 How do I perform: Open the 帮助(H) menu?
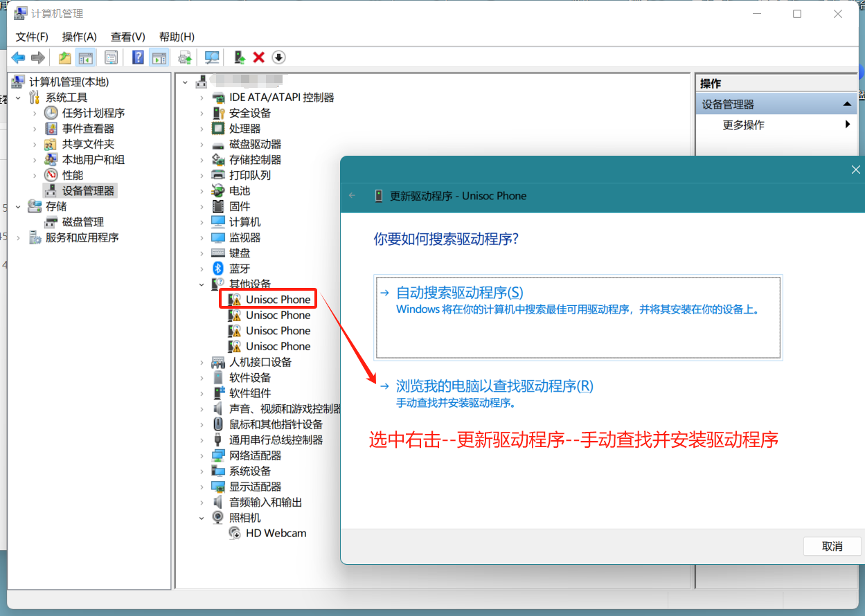click(x=177, y=37)
